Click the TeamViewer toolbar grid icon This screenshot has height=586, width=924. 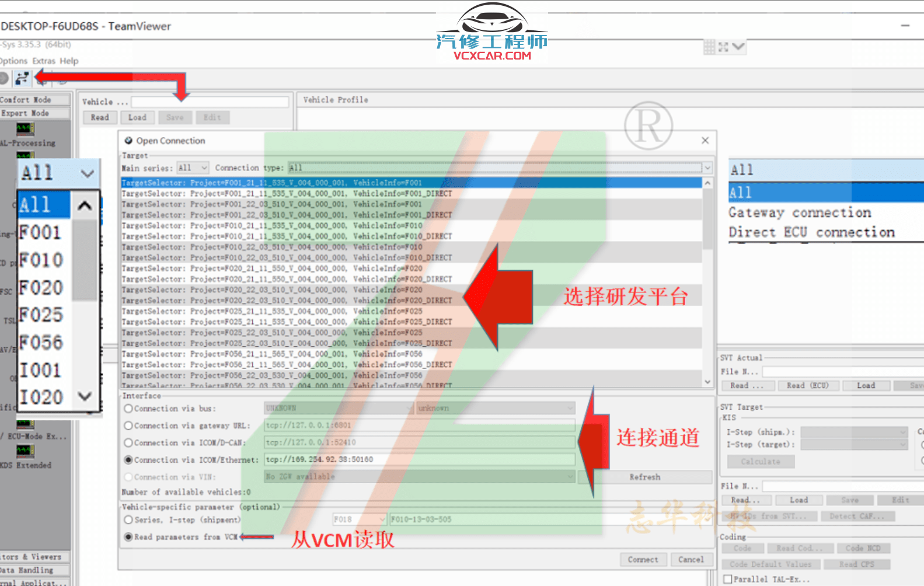tap(709, 47)
